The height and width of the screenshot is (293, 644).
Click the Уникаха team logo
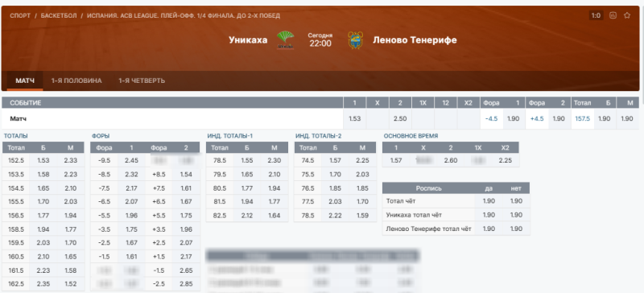286,40
